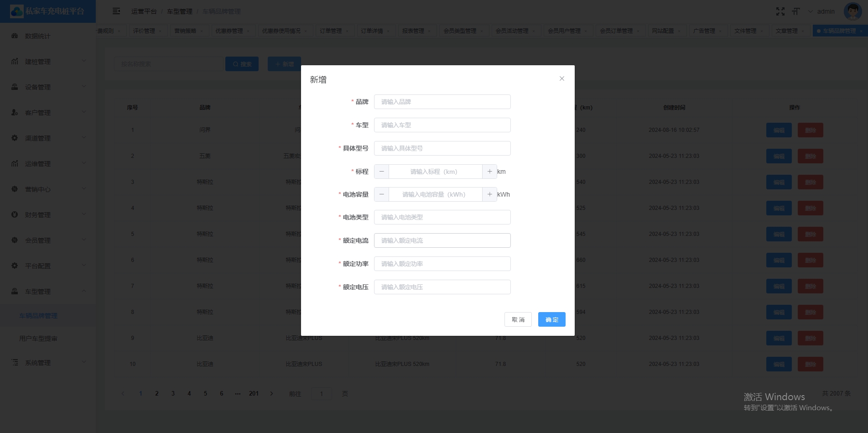Collapse the 车型管理 menu chevron
868x433 pixels.
(x=84, y=291)
